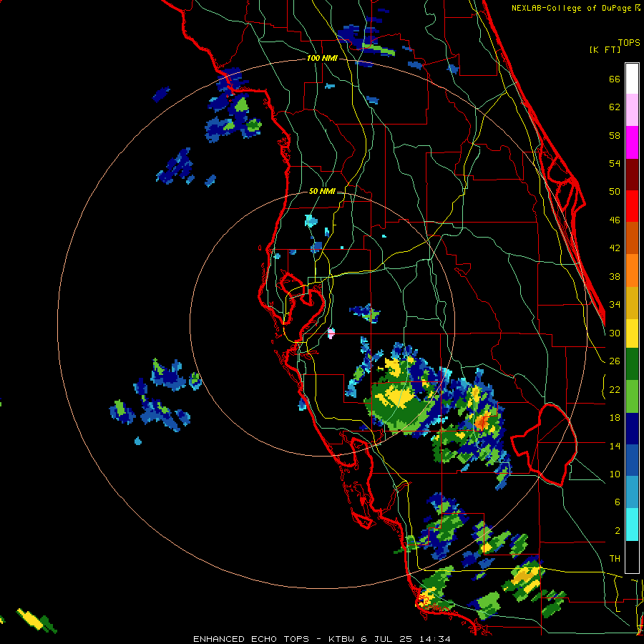Click the 14 legend value
644x644 pixels.
click(x=615, y=446)
